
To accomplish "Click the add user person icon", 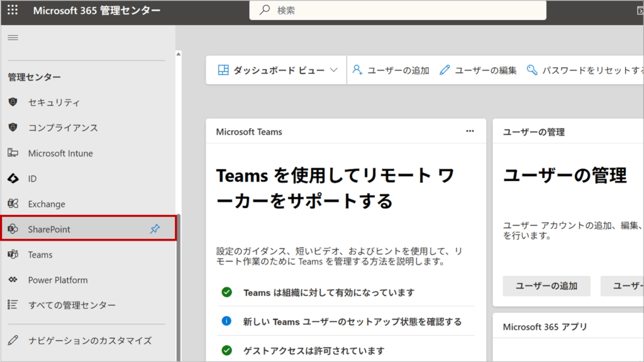I will pos(357,70).
